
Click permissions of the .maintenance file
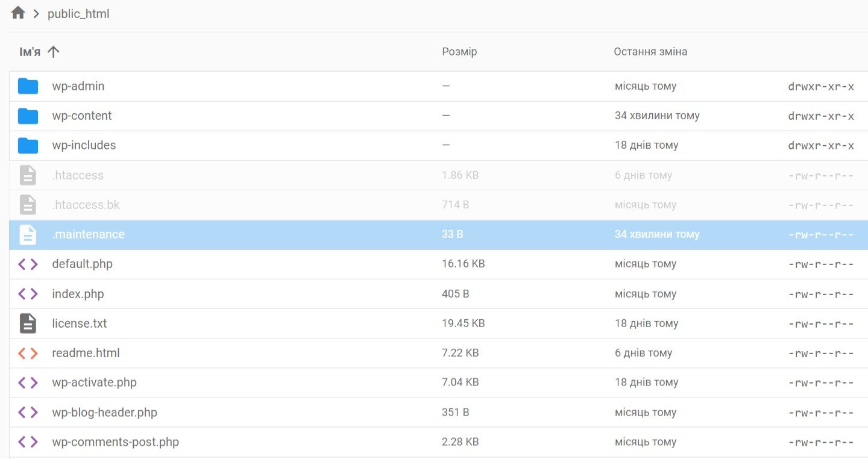(820, 234)
